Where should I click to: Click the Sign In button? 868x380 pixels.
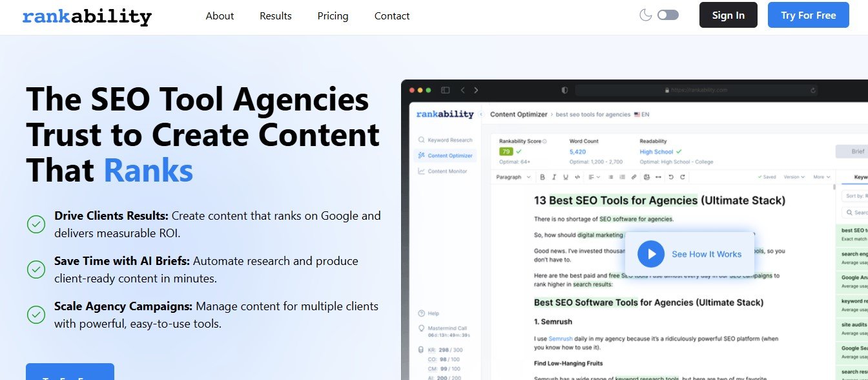[728, 15]
